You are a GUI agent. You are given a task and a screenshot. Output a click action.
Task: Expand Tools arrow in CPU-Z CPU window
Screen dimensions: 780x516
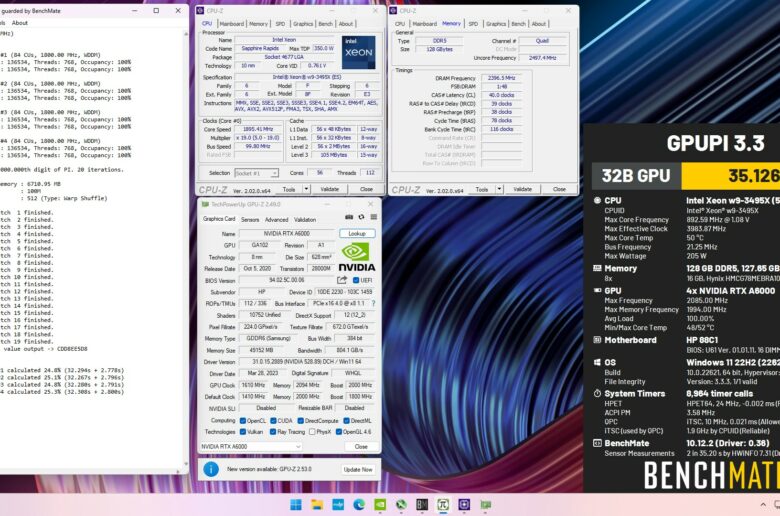(x=306, y=189)
